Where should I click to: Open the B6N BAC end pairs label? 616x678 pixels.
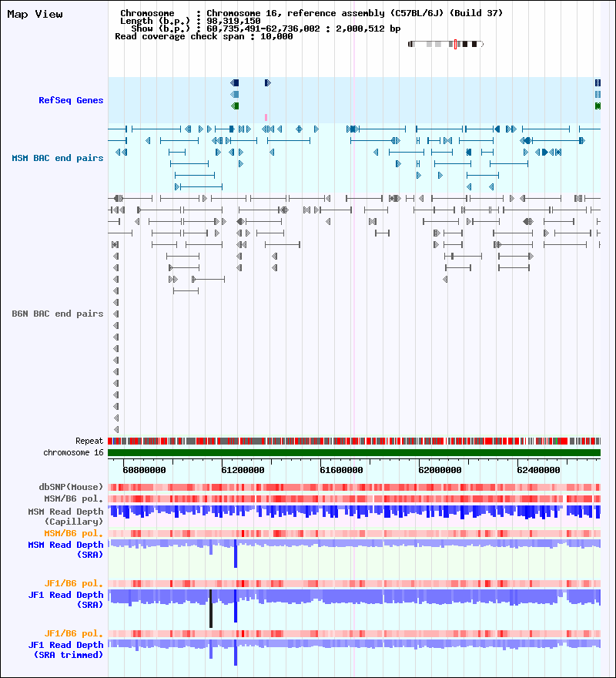point(58,314)
